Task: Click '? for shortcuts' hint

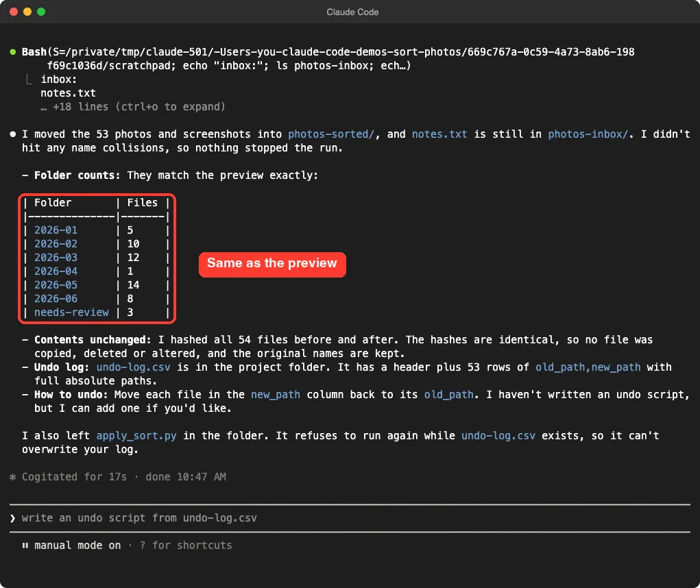Action: (186, 546)
